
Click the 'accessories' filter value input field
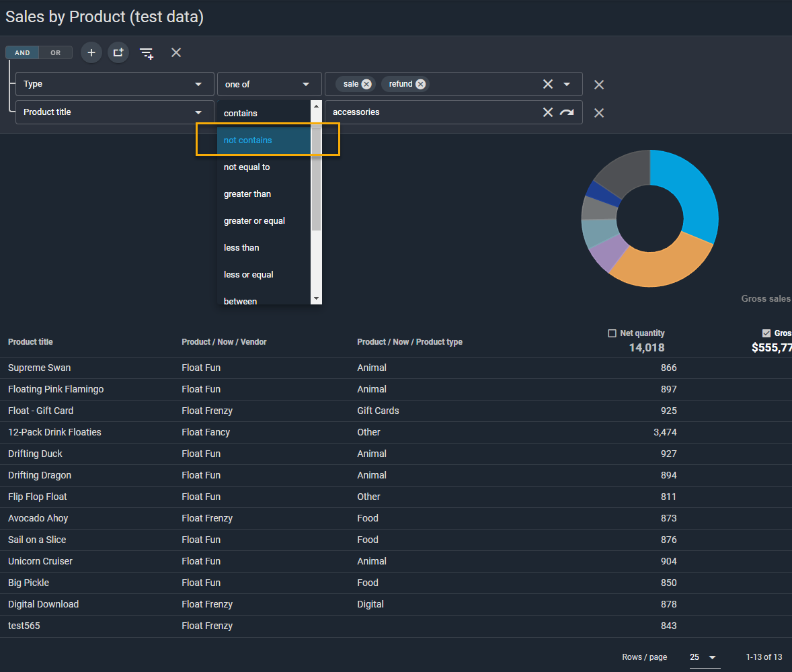(430, 112)
